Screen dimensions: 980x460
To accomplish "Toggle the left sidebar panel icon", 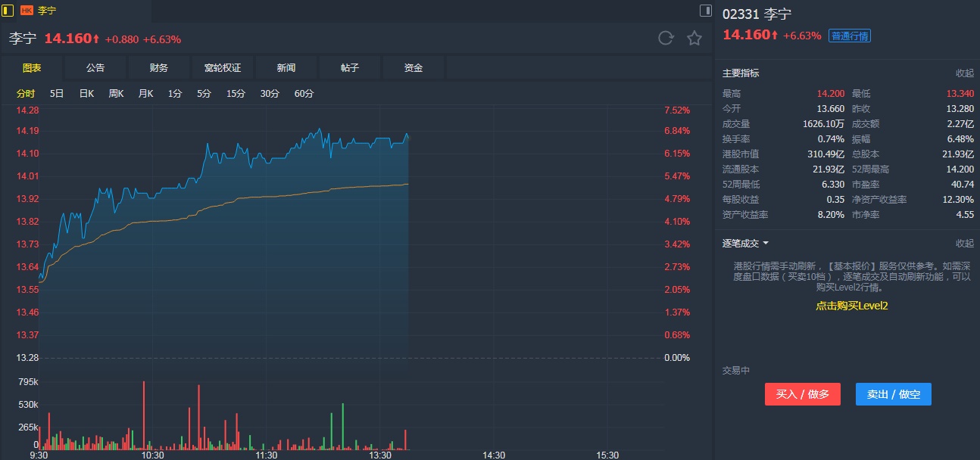I will tap(8, 11).
